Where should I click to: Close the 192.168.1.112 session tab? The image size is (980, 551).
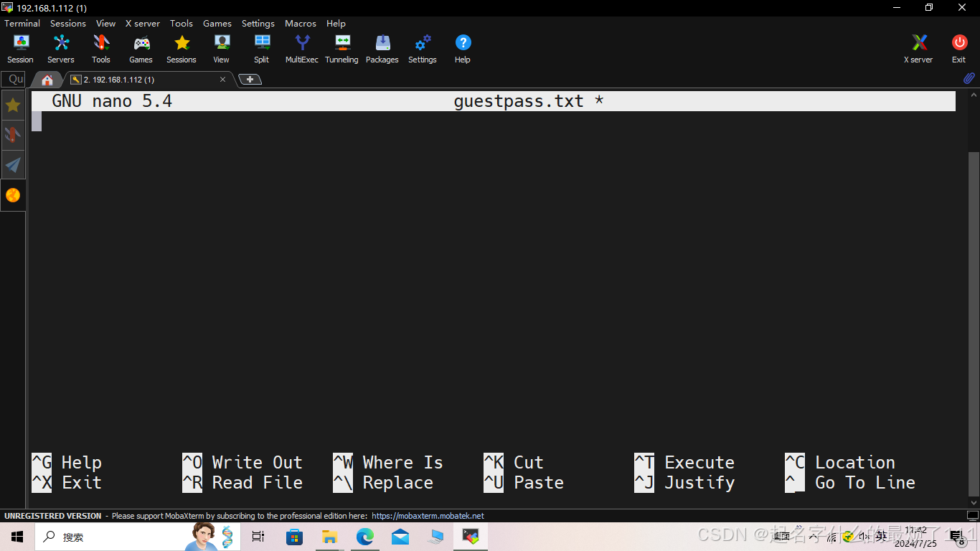click(223, 80)
